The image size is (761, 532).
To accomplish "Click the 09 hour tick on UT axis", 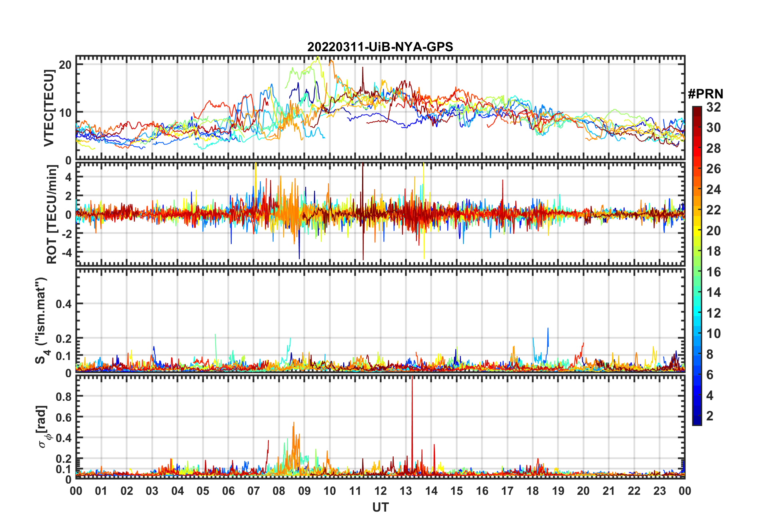I will point(304,491).
